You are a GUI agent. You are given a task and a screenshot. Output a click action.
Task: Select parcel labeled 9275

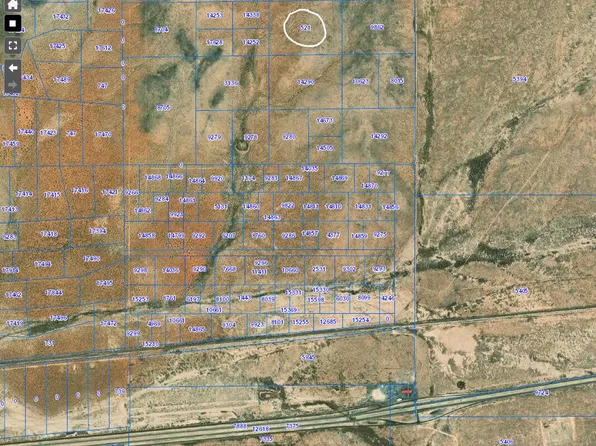click(x=380, y=235)
